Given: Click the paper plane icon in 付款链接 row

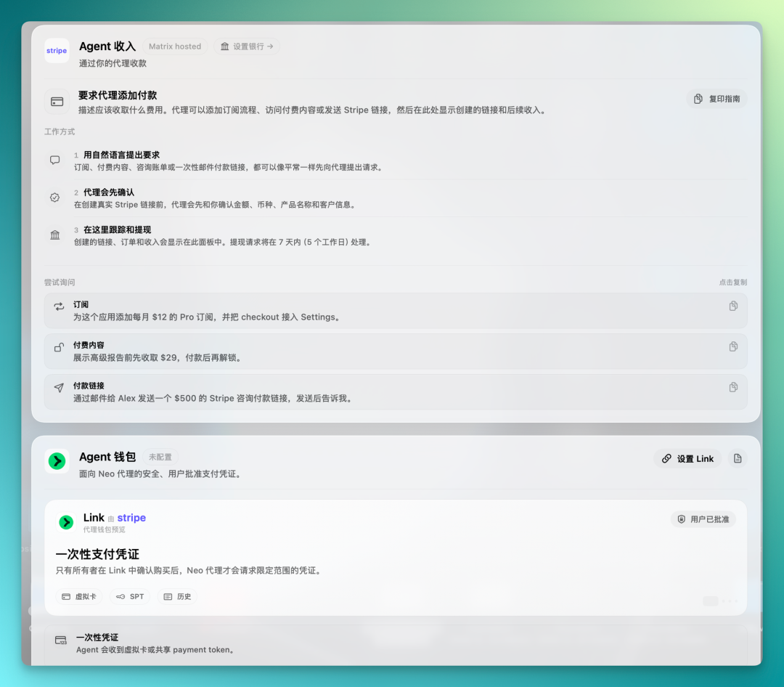Looking at the screenshot, I should (59, 387).
